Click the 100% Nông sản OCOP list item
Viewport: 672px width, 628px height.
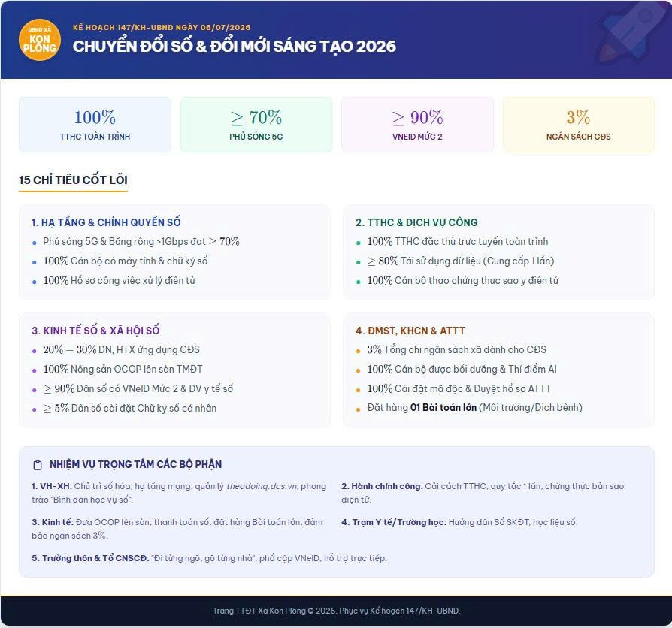point(123,369)
